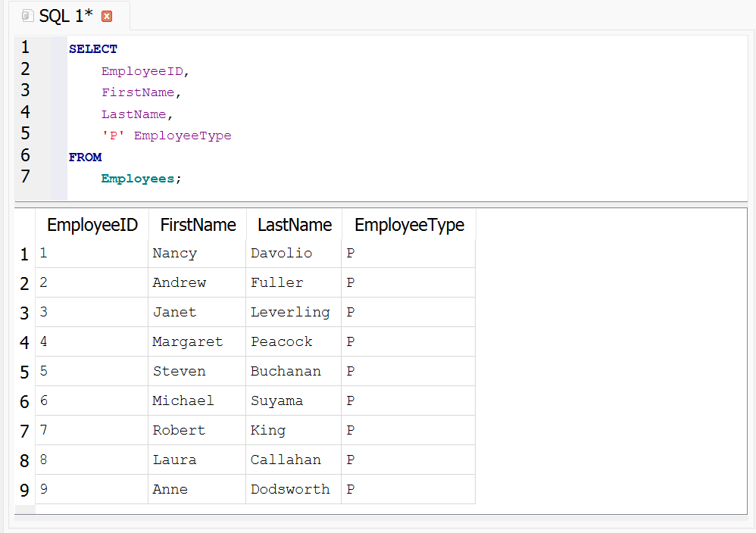Switch to the SQL 1* tab
756x533 pixels.
point(66,16)
